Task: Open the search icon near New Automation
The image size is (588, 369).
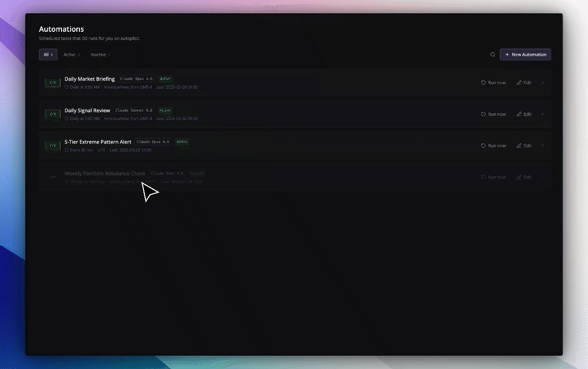Action: (493, 54)
